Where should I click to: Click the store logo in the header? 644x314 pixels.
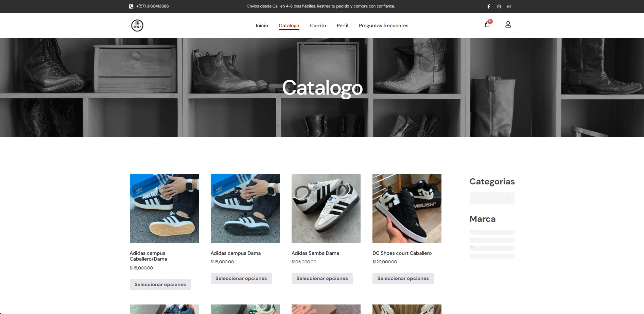(x=137, y=25)
